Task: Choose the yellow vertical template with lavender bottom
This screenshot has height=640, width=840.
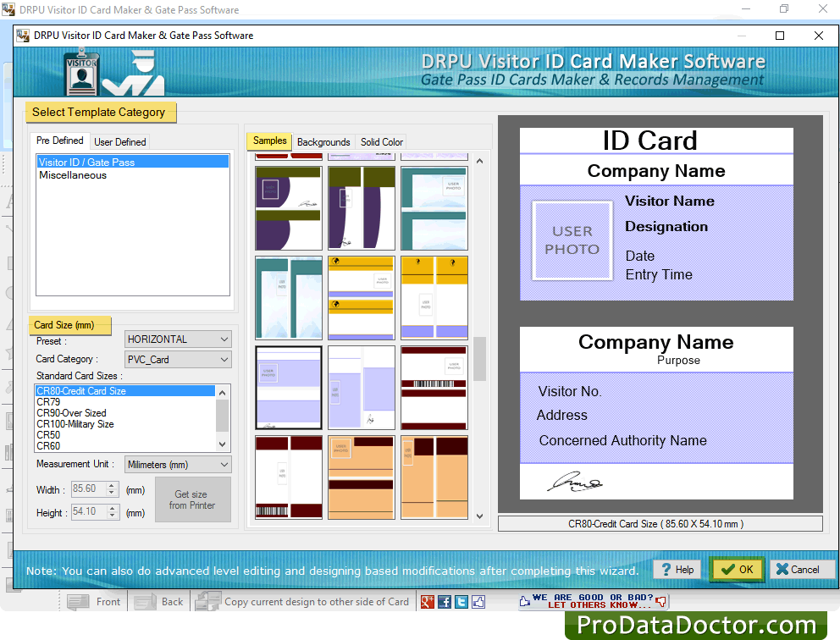Action: pos(434,298)
